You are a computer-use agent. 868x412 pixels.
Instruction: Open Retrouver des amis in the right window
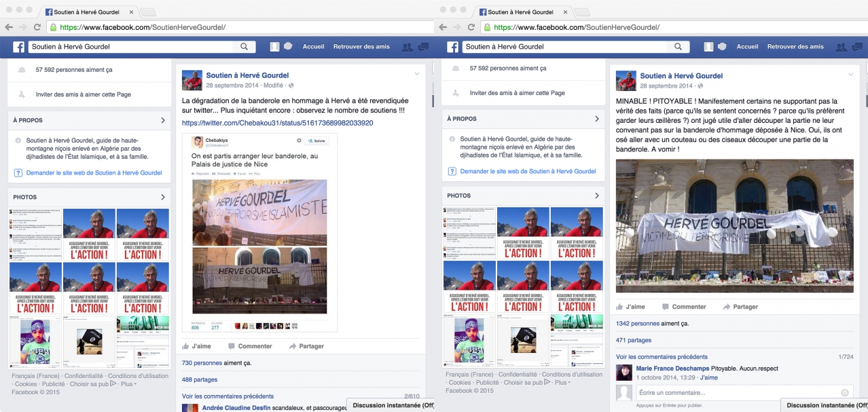click(x=795, y=47)
